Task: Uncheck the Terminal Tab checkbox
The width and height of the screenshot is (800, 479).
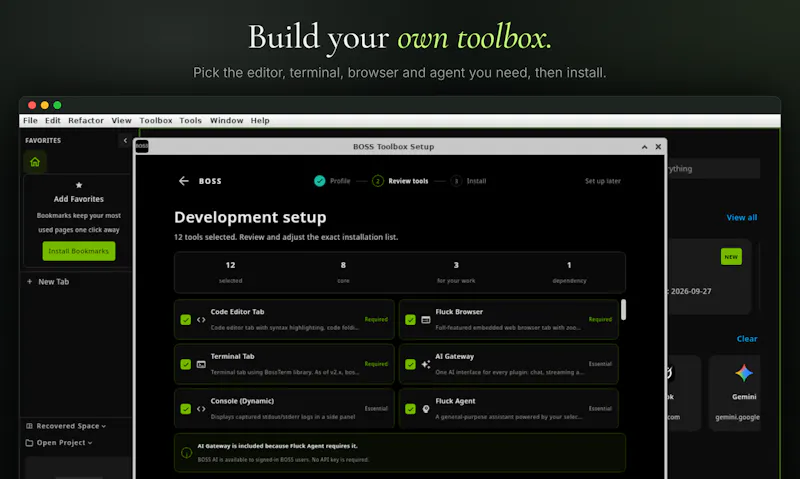Action: click(186, 364)
